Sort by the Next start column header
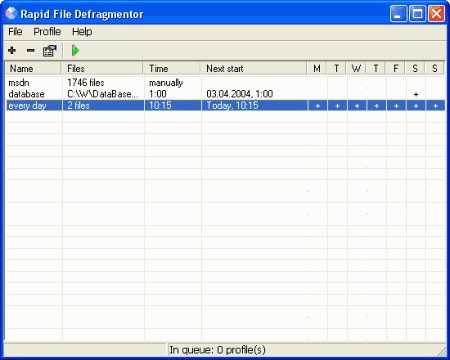The image size is (450, 360). pyautogui.click(x=253, y=68)
